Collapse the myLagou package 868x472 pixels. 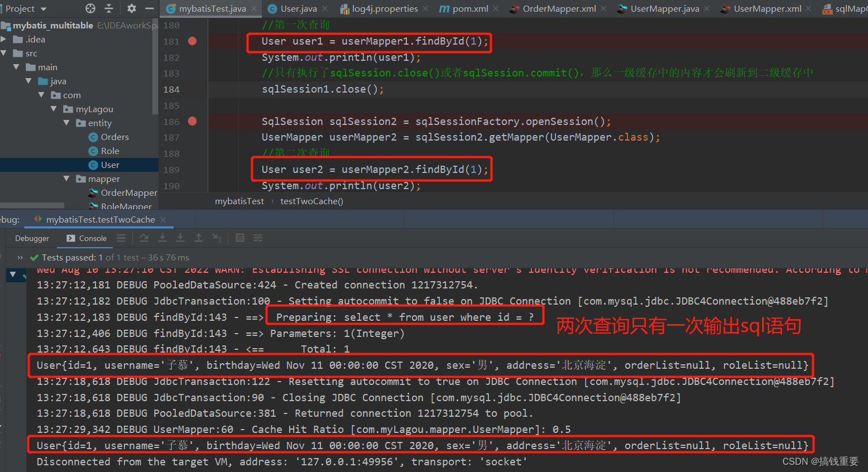[54, 109]
